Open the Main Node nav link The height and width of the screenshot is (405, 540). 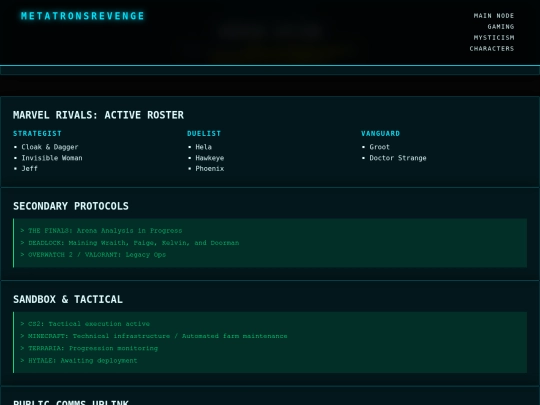point(494,16)
